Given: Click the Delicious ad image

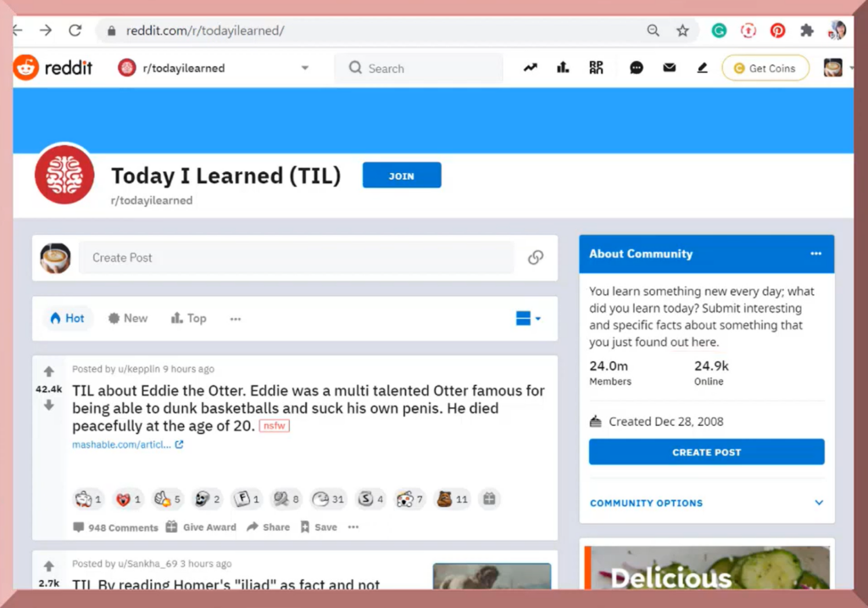Looking at the screenshot, I should tap(707, 567).
